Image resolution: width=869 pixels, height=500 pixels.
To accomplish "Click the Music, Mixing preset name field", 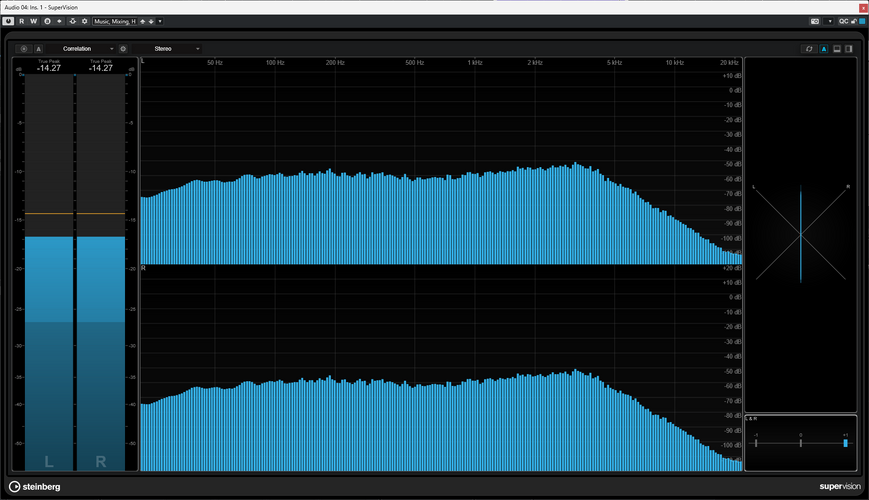I will (115, 21).
